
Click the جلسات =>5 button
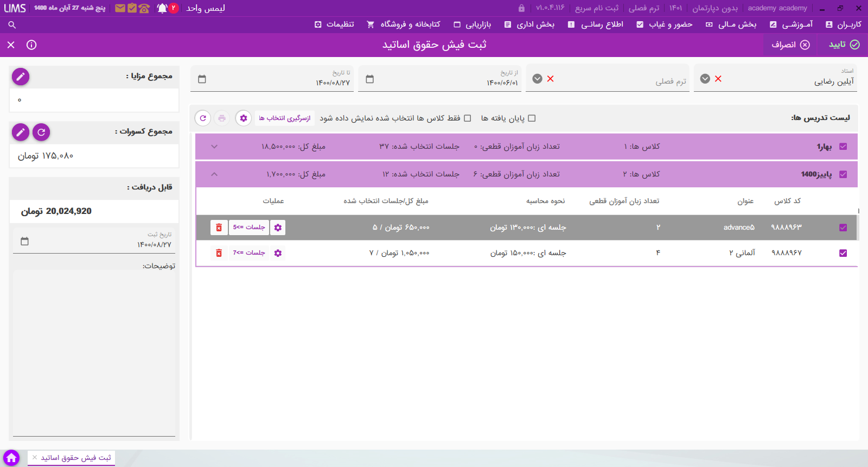click(x=249, y=228)
